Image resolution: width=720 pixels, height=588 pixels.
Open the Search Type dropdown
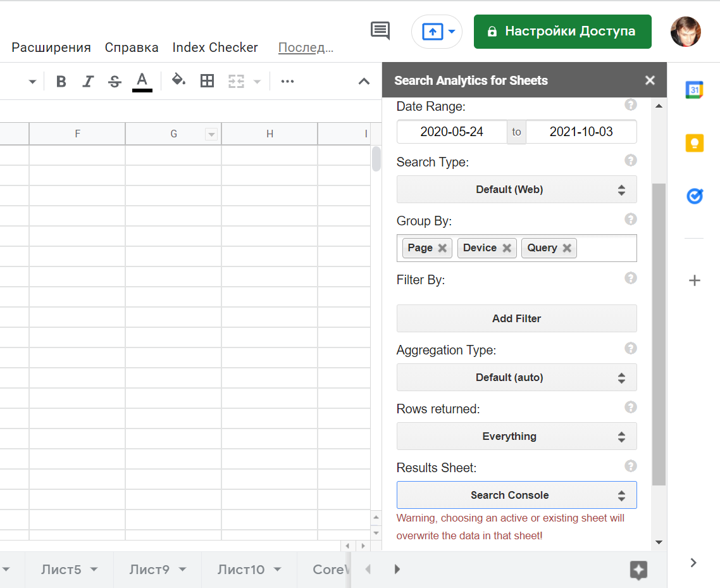516,189
